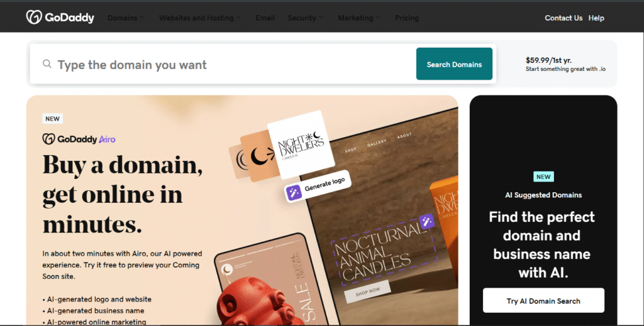This screenshot has width=644, height=326.
Task: Expand the Websites and Hosting menu
Action: pos(200,18)
